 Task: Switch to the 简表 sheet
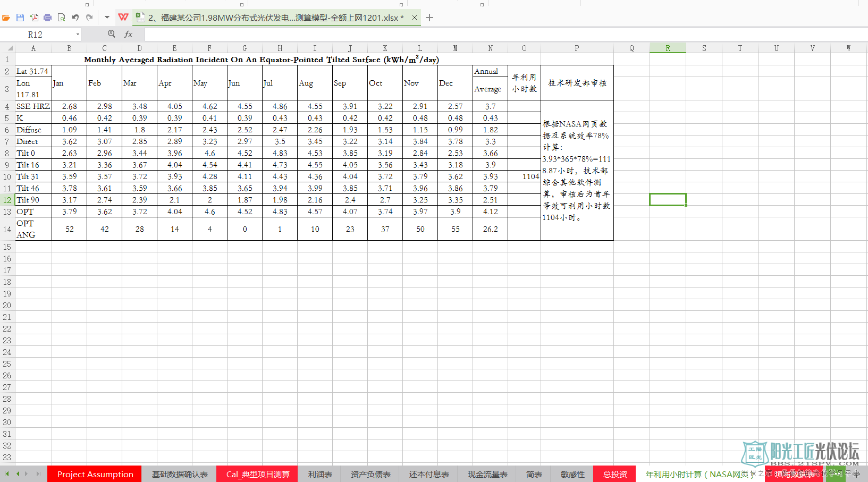click(534, 474)
